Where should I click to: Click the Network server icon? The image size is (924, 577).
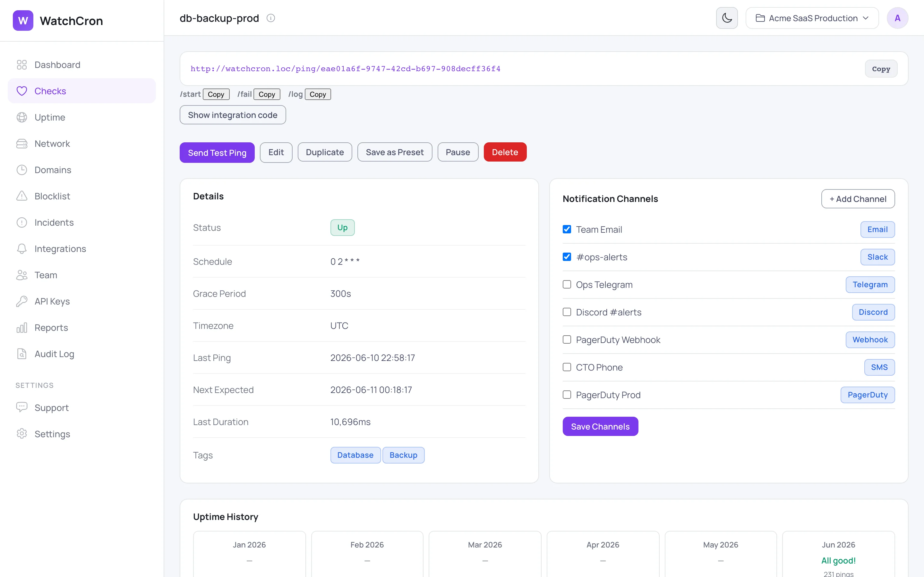coord(22,144)
